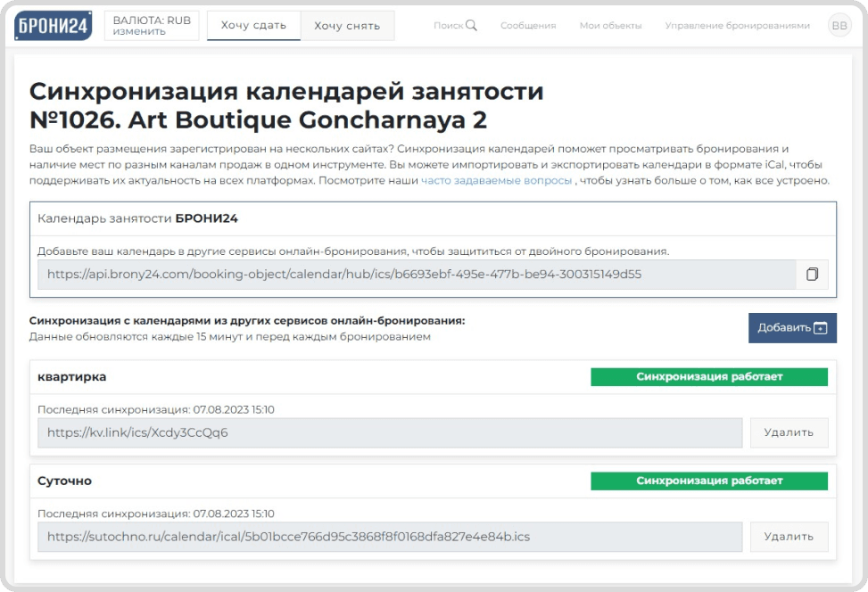Copy the БРОНИ24 calendar link icon
The height and width of the screenshot is (592, 868).
[812, 275]
